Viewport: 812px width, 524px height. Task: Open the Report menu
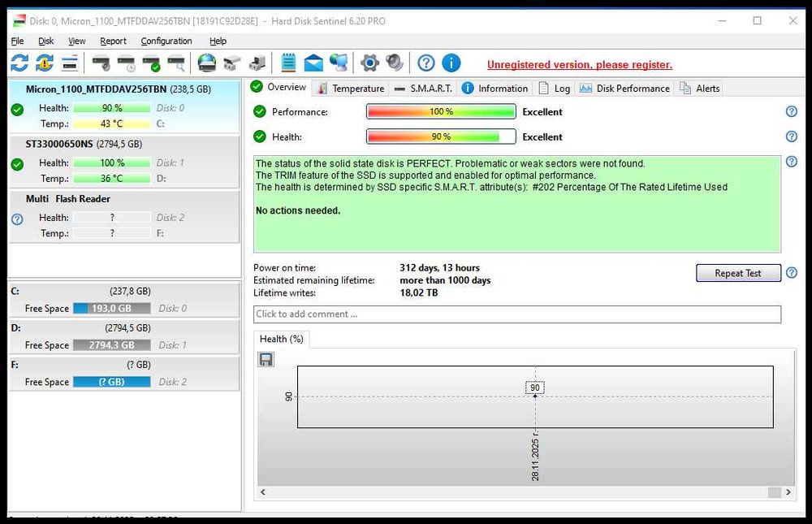tap(113, 41)
